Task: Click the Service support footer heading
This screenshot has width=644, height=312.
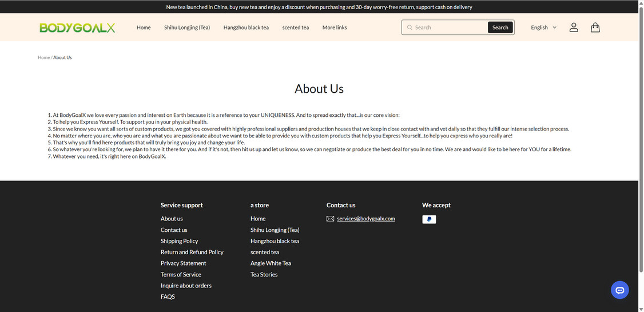Action: pos(181,205)
